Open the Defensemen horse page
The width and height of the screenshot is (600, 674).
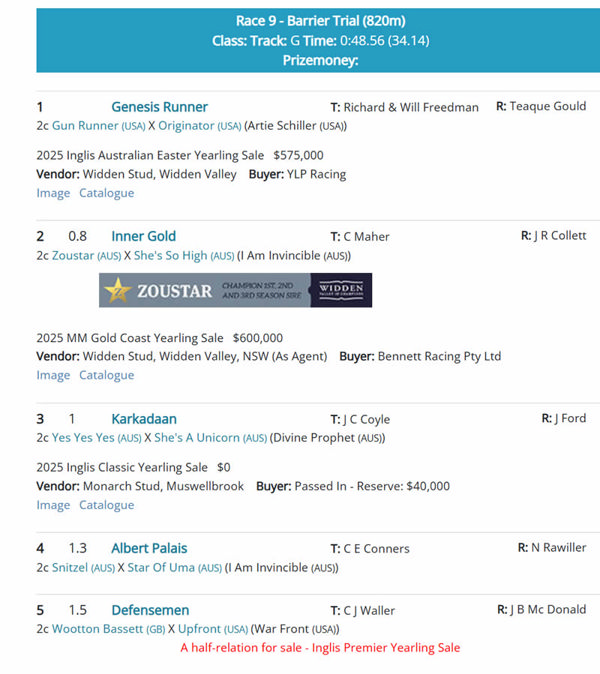pyautogui.click(x=150, y=611)
